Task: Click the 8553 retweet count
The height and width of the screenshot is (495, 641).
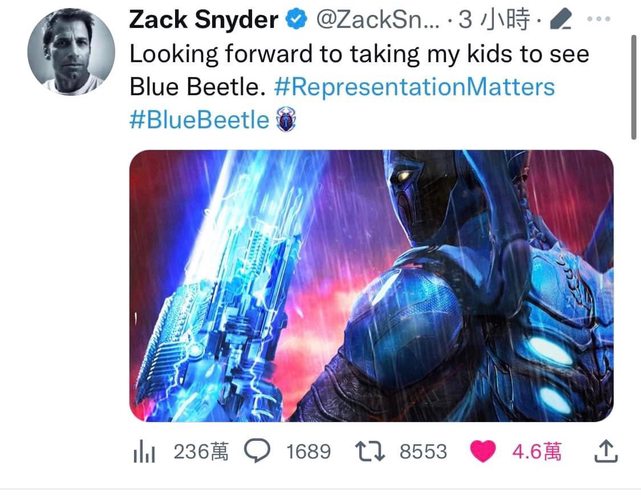Action: click(423, 452)
